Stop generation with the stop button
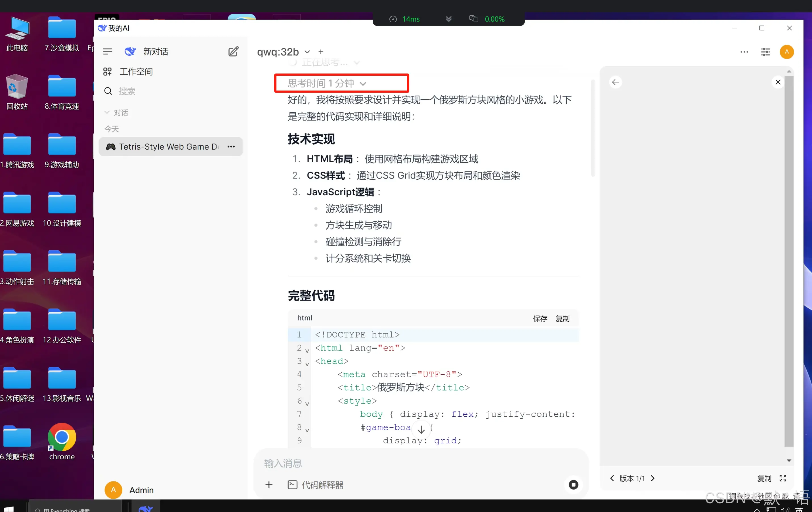This screenshot has width=812, height=512. [573, 485]
